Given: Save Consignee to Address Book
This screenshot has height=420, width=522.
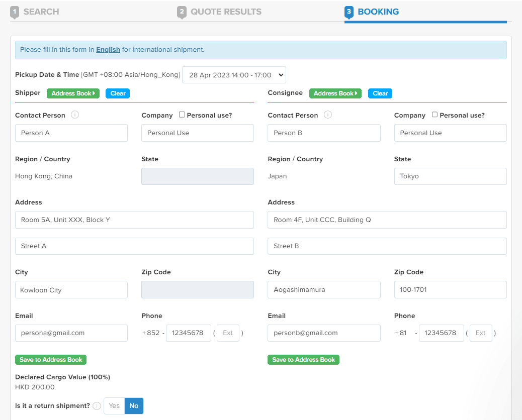Looking at the screenshot, I should click(x=303, y=360).
